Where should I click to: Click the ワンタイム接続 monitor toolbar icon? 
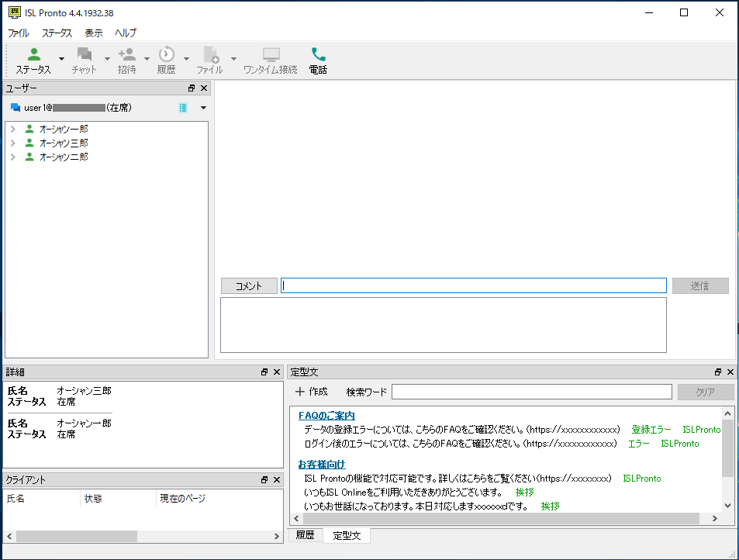click(x=271, y=54)
